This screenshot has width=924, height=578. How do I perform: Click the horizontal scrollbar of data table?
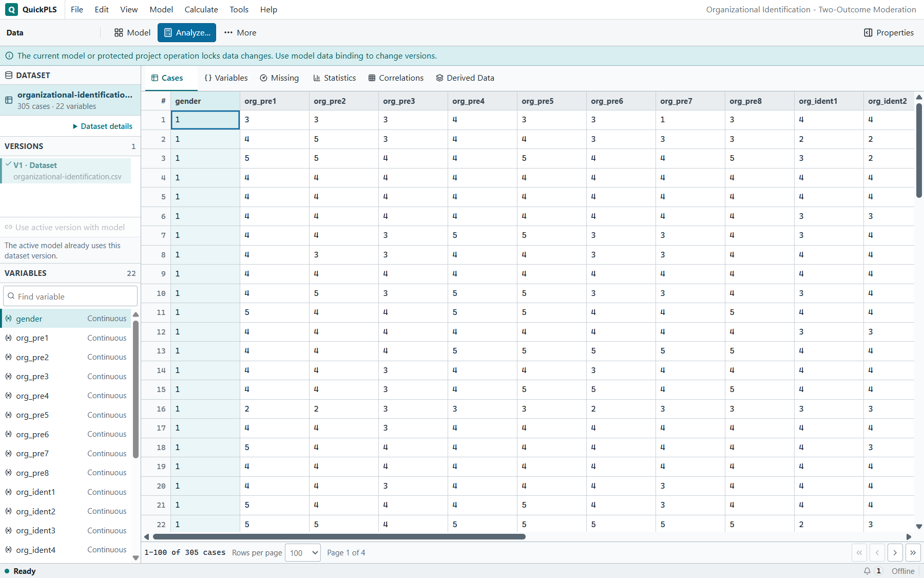click(339, 536)
